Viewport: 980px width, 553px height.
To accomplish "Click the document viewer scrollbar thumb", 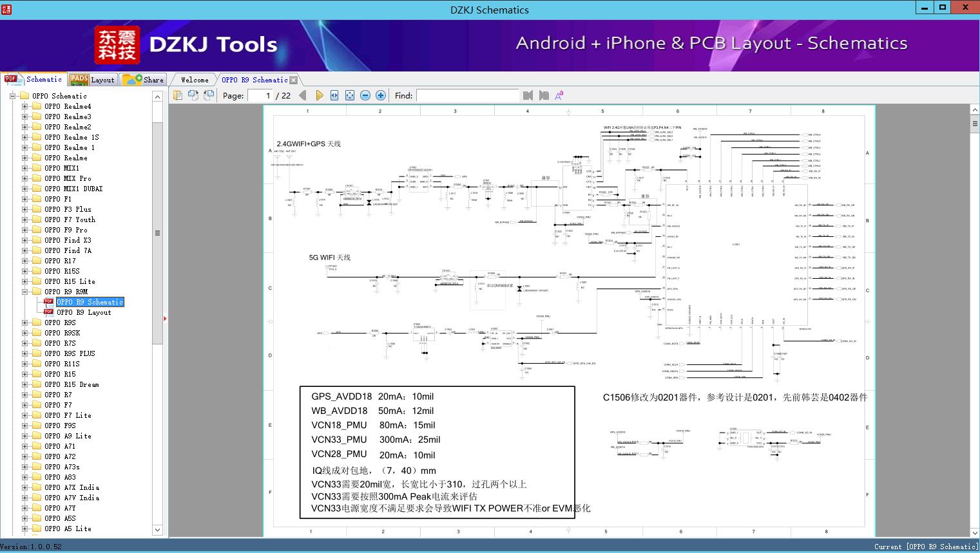I will pyautogui.click(x=974, y=124).
